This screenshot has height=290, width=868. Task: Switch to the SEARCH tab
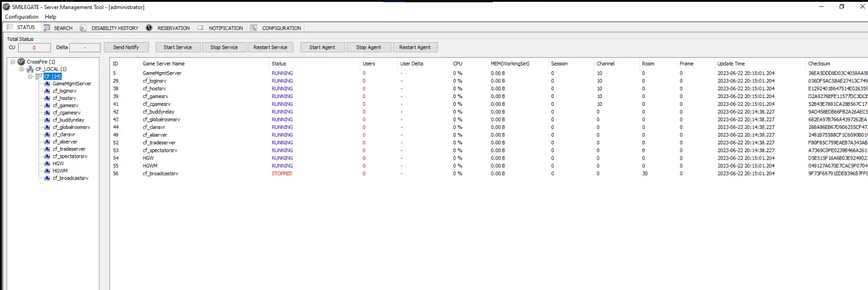pos(58,28)
